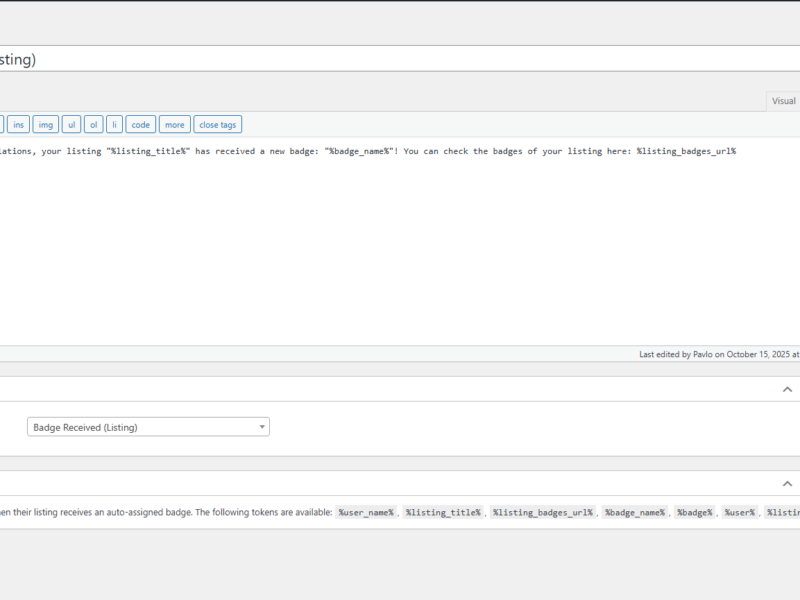Click the "Last edited by Pavlo" status text
Screen dimensions: 800x600
(x=719, y=354)
